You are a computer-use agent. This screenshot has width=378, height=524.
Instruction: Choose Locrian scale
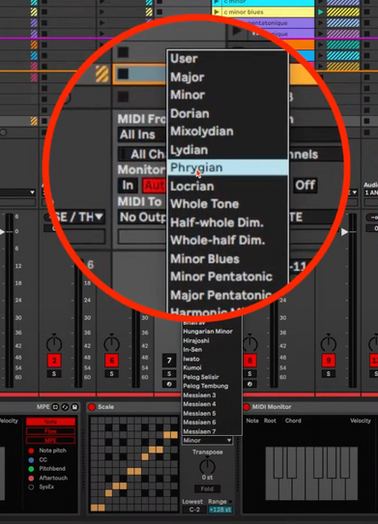point(228,186)
